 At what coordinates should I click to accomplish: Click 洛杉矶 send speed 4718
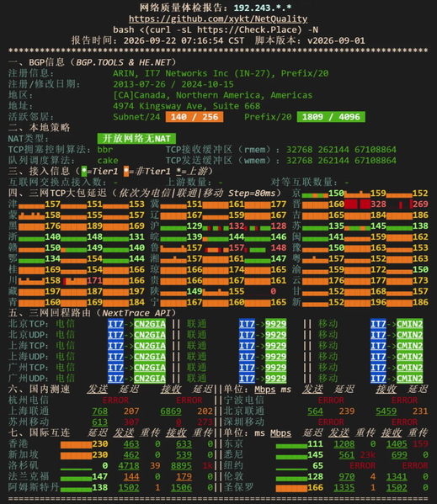pyautogui.click(x=129, y=466)
